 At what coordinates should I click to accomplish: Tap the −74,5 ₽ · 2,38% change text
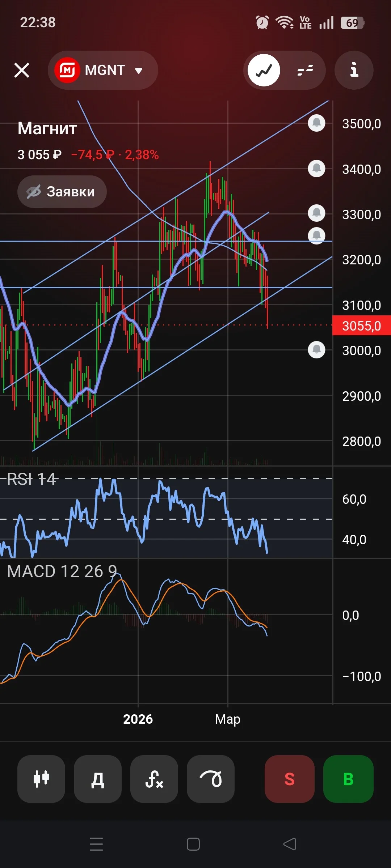pyautogui.click(x=115, y=155)
